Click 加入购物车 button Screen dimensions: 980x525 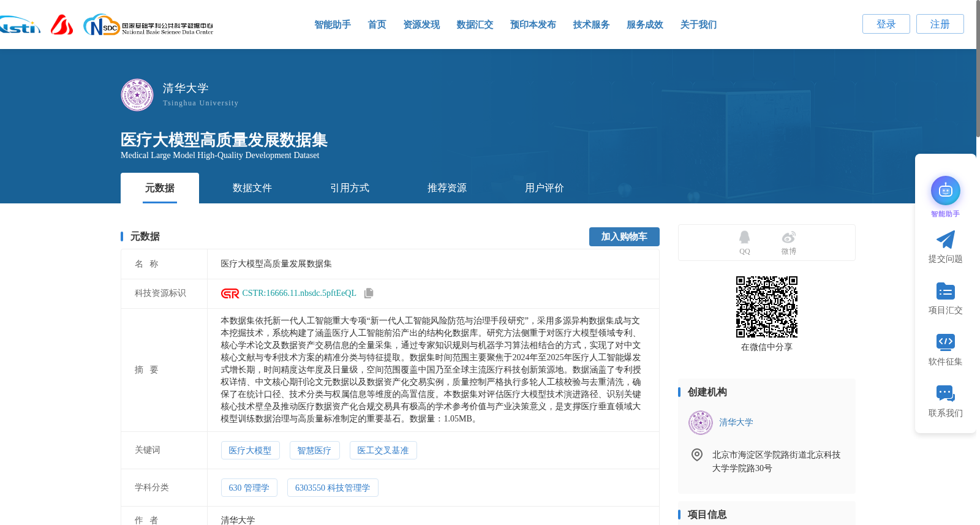(x=624, y=236)
